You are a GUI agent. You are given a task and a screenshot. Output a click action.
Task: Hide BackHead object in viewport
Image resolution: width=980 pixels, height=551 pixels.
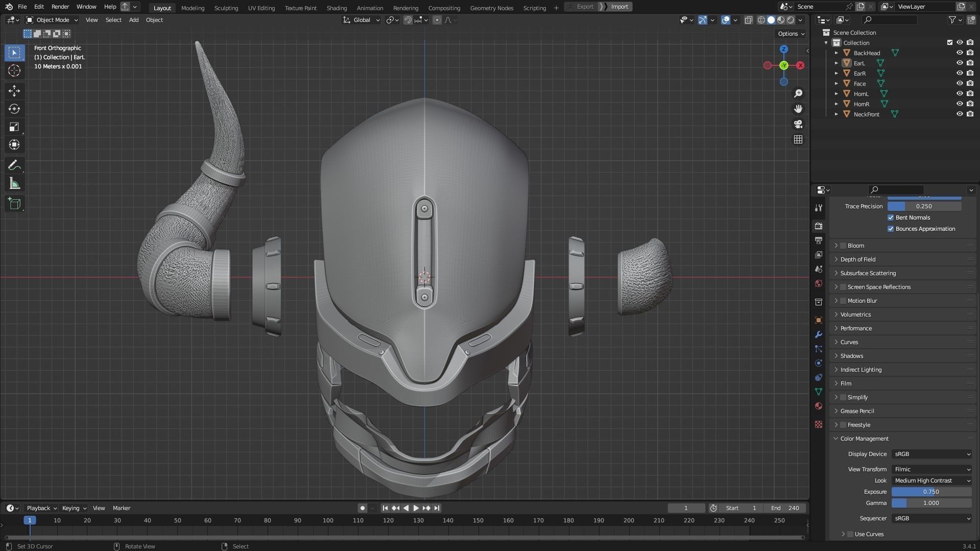[x=960, y=53]
